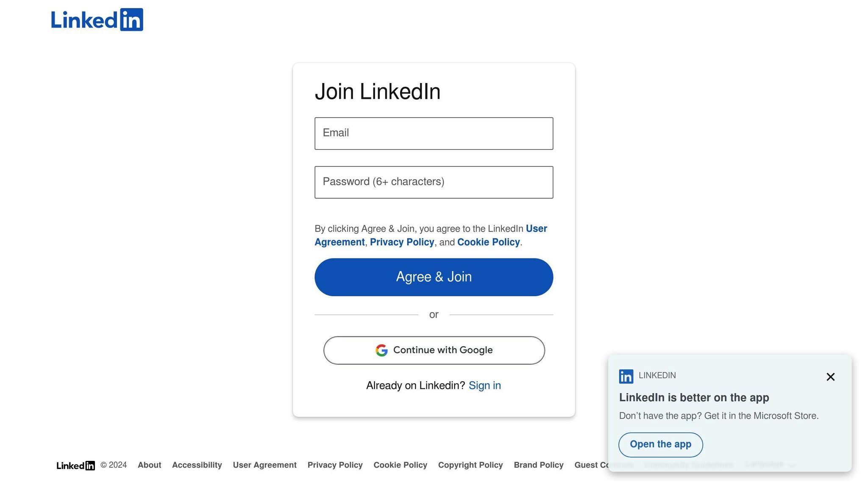The height and width of the screenshot is (488, 868).
Task: Focus the Password input field
Action: coord(434,182)
